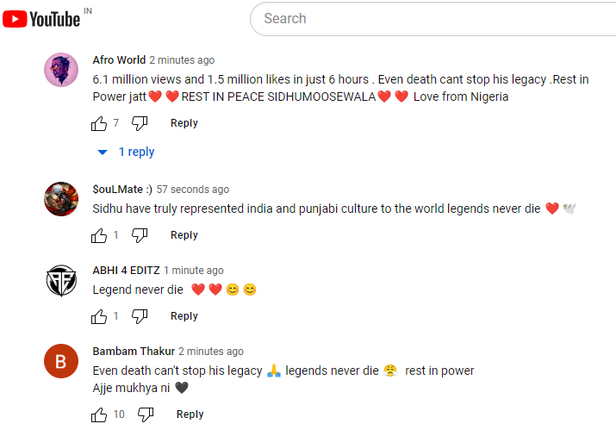Dislike ABHI 4 EDITZ's comment

coord(140,316)
